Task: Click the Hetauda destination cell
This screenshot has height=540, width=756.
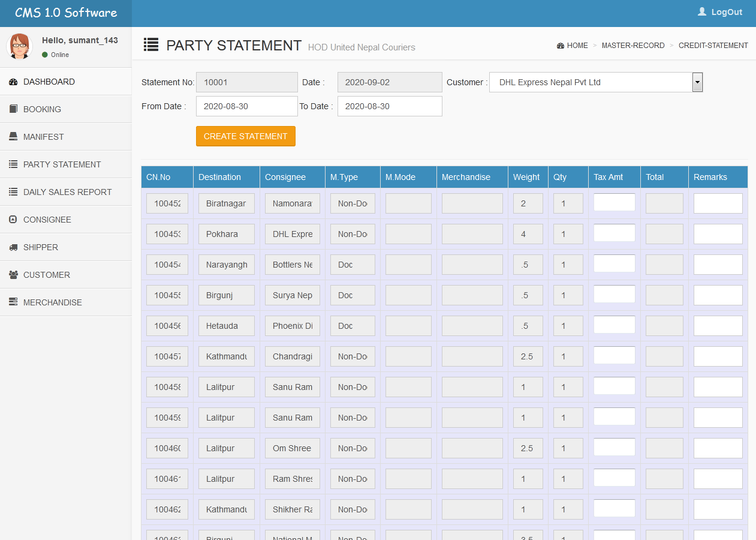Action: click(227, 326)
